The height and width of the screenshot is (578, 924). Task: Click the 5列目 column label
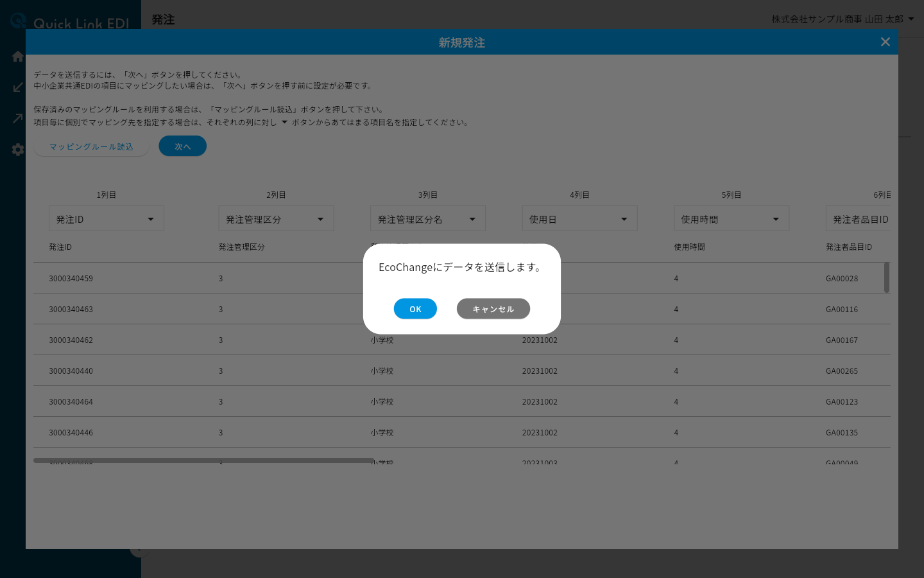[732, 195]
